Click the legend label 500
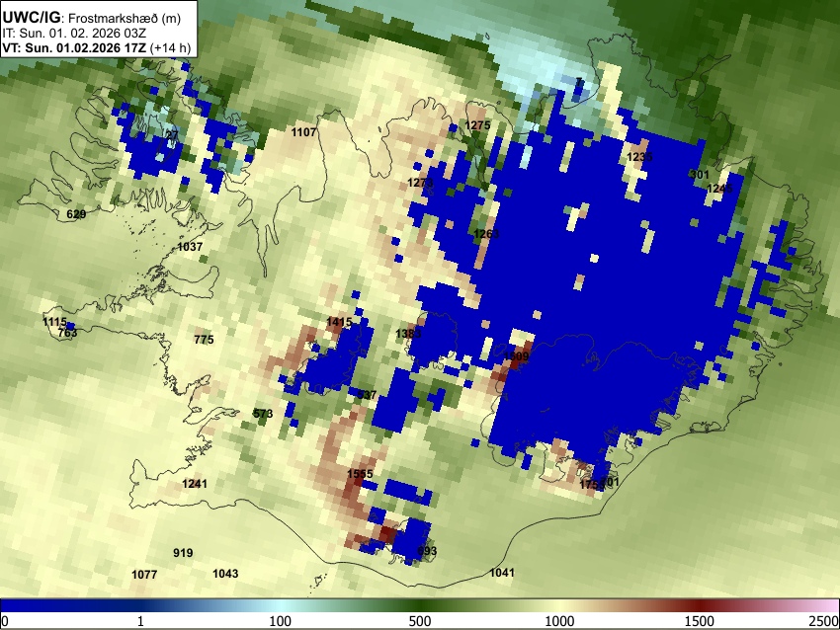This screenshot has width=840, height=630. click(420, 621)
